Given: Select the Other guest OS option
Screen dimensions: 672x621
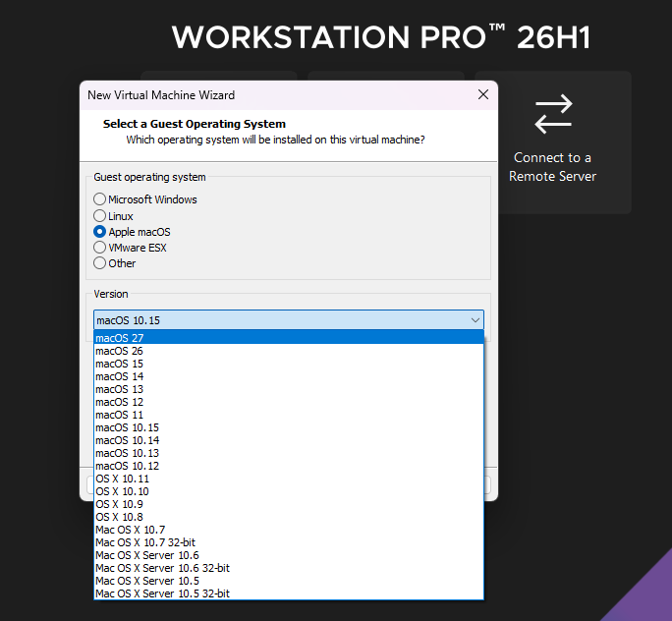Looking at the screenshot, I should [99, 263].
